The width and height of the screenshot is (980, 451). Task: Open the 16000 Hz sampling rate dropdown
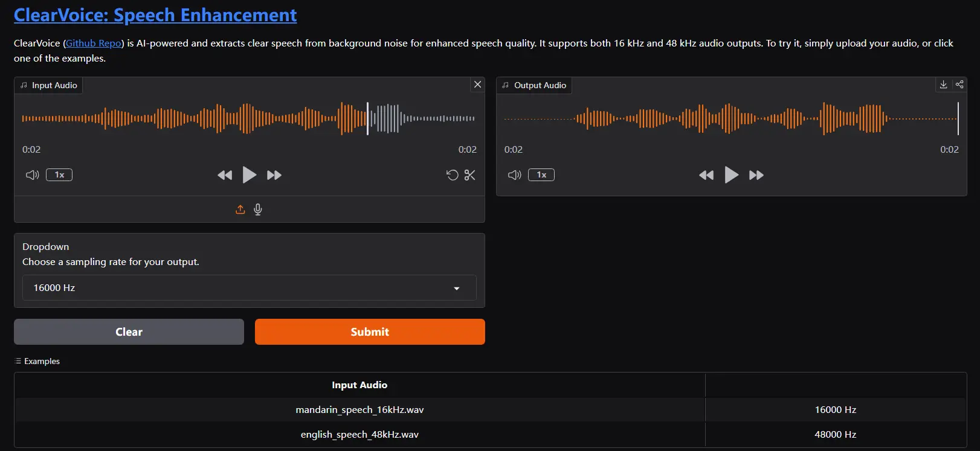[250, 288]
